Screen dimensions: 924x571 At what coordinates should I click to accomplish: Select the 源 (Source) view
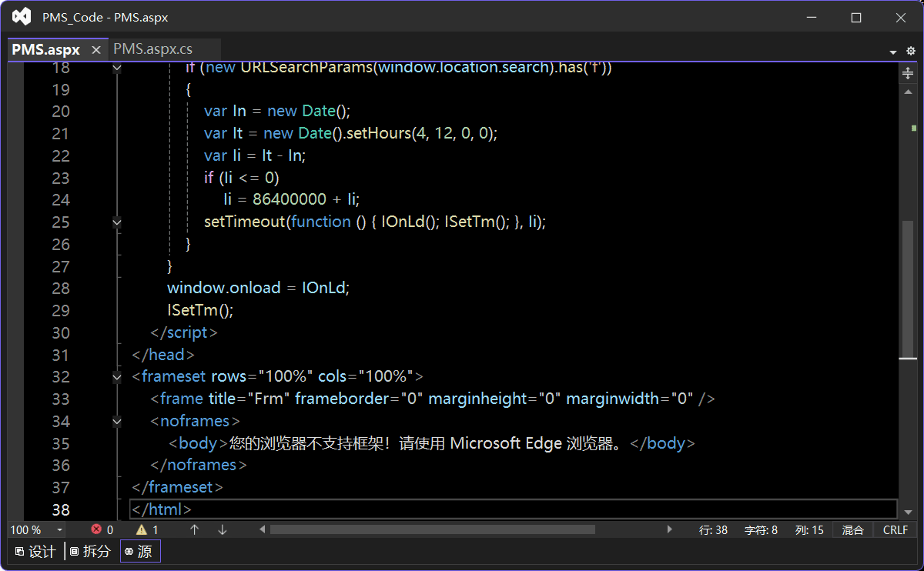(x=139, y=551)
